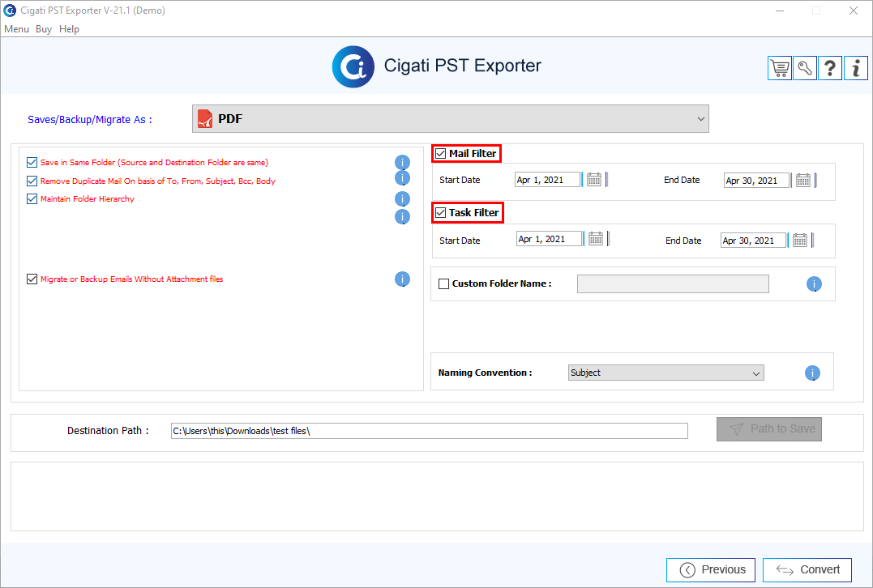Disable the Task Filter checkbox
The width and height of the screenshot is (873, 588).
(x=440, y=212)
